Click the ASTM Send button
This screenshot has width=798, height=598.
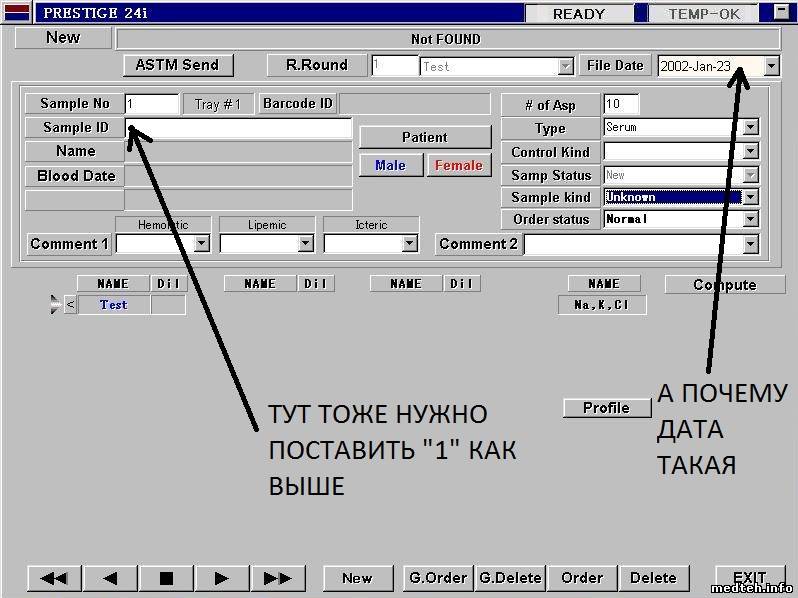pos(177,65)
